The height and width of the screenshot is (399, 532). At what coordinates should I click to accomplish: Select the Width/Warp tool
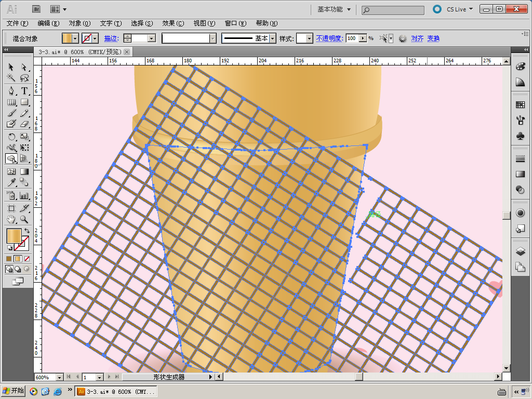click(11, 148)
